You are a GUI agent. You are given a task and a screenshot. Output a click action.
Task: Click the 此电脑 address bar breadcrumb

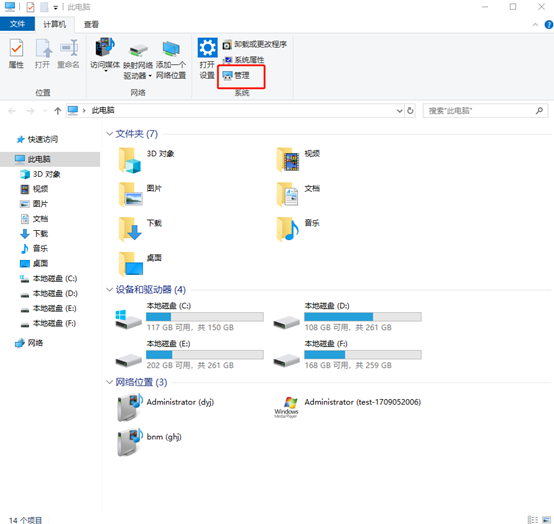click(x=103, y=111)
